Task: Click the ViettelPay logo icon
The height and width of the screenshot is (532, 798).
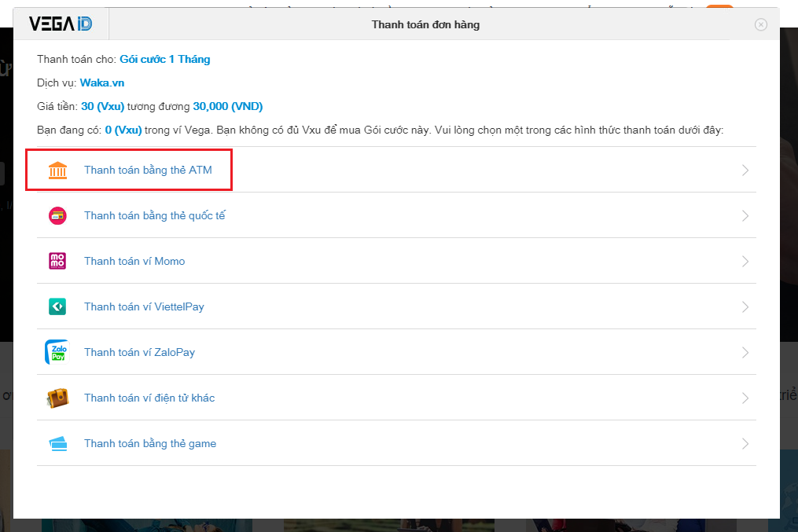Action: tap(57, 307)
